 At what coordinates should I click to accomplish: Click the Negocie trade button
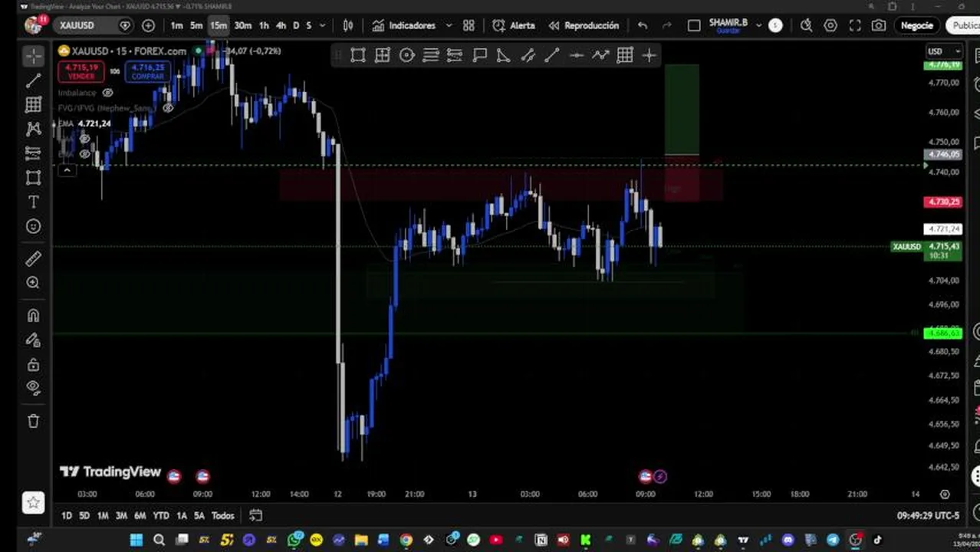point(916,25)
